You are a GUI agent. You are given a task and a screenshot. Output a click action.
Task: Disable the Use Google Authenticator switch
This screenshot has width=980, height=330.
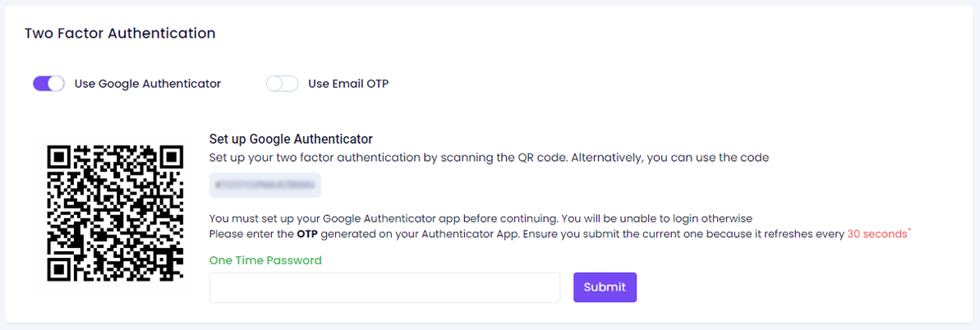(x=48, y=84)
